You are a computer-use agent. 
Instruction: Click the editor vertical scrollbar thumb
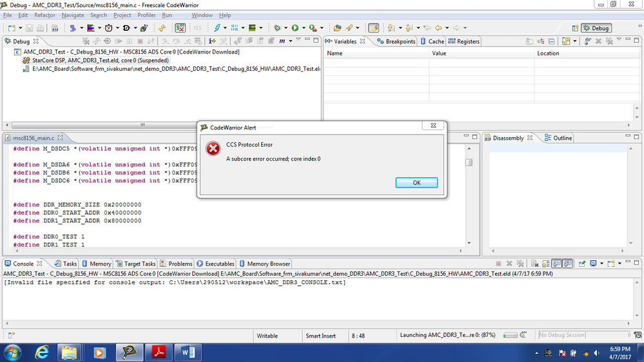coord(469,162)
